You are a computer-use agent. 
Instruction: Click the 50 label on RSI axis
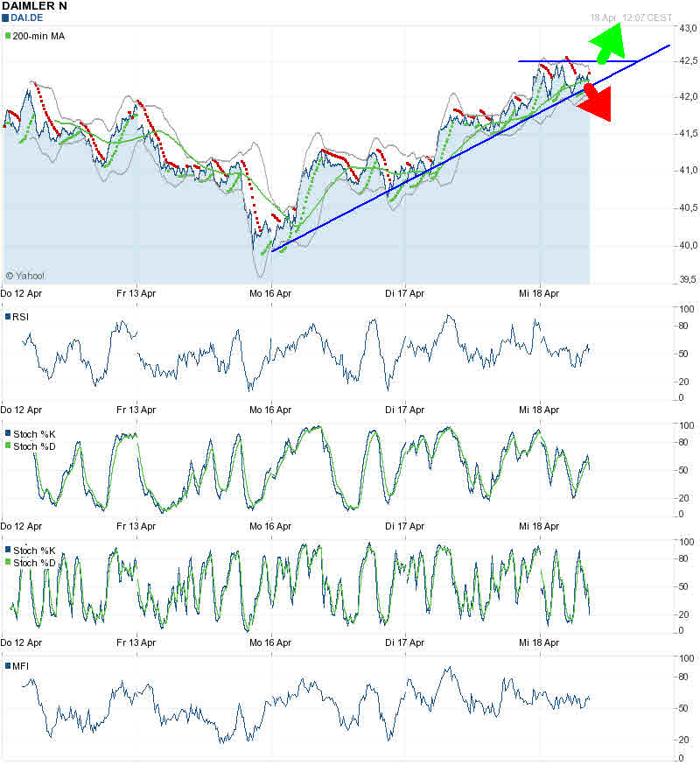click(x=683, y=354)
